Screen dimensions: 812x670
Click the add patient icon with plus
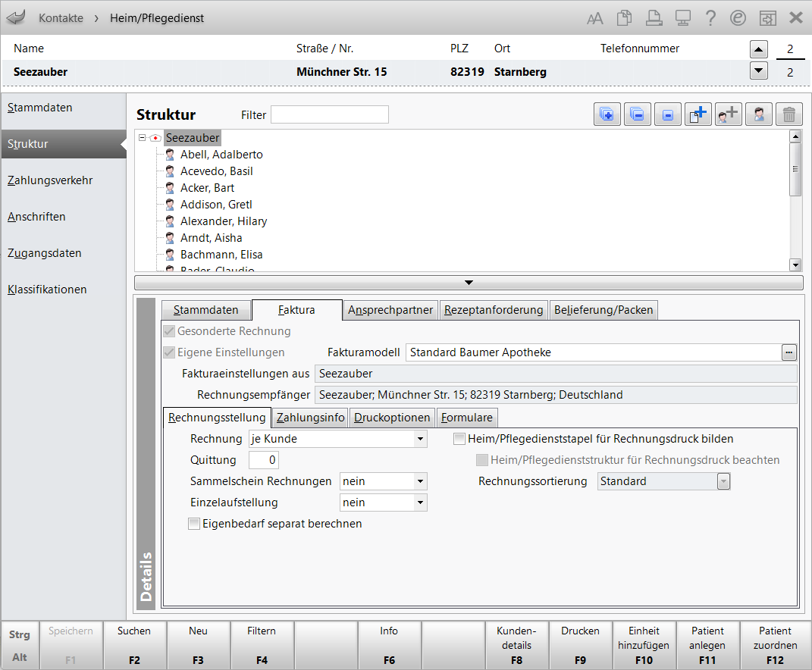728,114
